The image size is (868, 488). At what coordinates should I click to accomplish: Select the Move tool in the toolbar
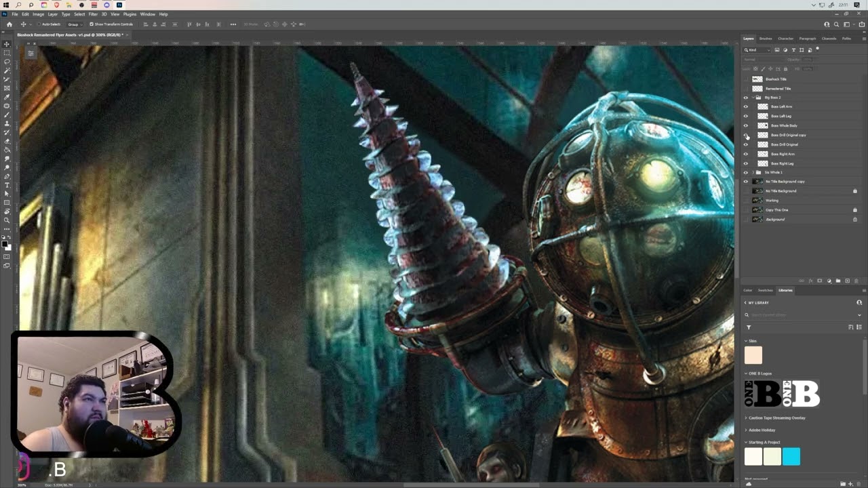point(7,44)
